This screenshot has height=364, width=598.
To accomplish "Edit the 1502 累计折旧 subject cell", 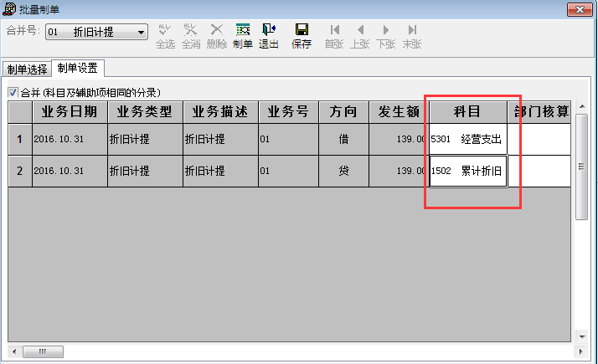I will pos(467,171).
